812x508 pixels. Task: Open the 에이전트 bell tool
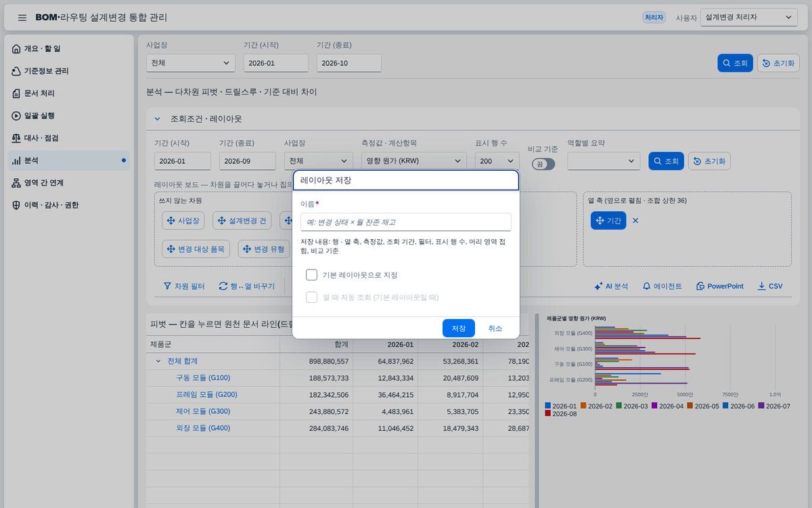662,287
